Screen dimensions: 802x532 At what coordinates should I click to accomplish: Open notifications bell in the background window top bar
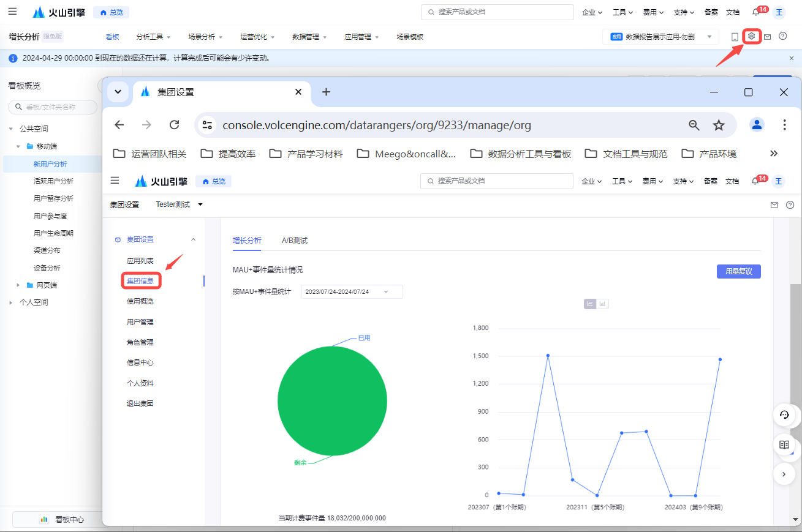point(755,12)
